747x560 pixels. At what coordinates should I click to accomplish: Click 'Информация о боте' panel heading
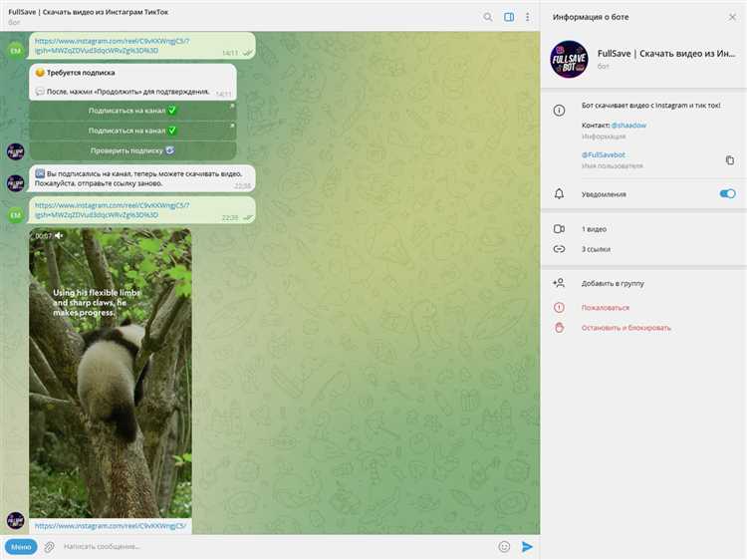591,17
